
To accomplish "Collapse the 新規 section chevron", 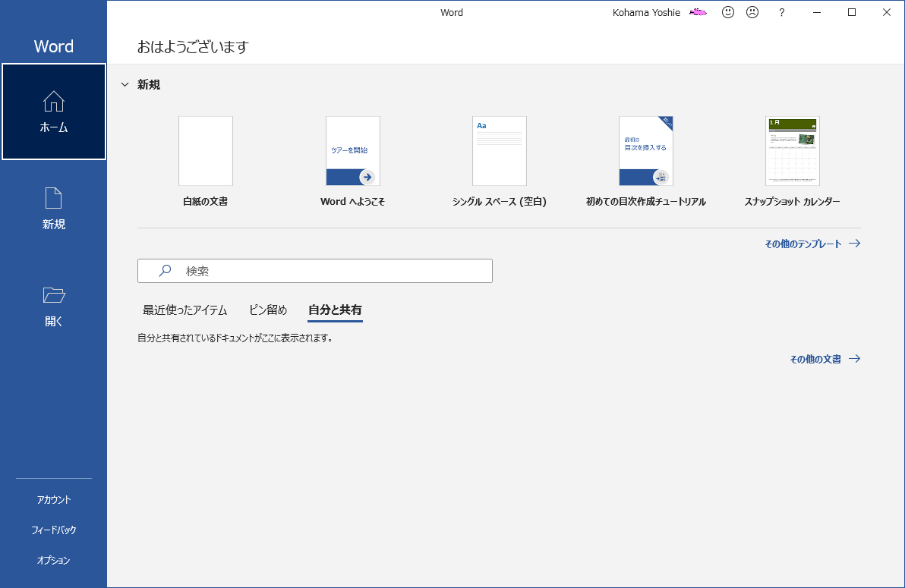I will pos(125,85).
